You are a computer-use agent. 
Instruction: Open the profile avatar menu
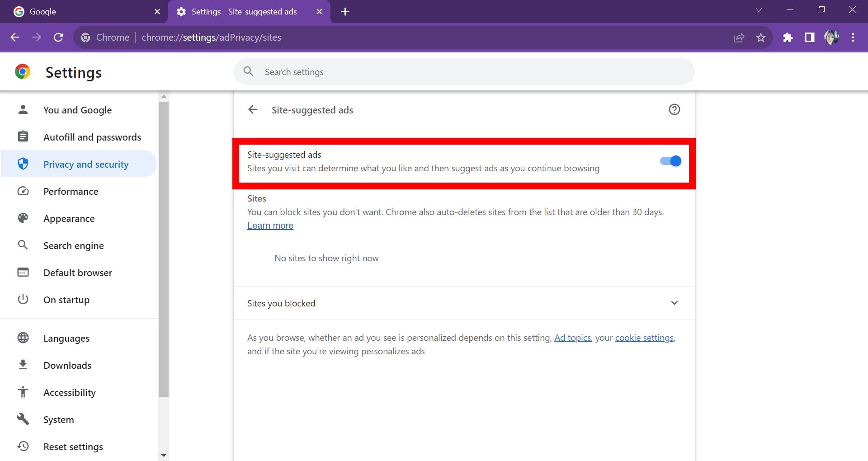(x=831, y=38)
